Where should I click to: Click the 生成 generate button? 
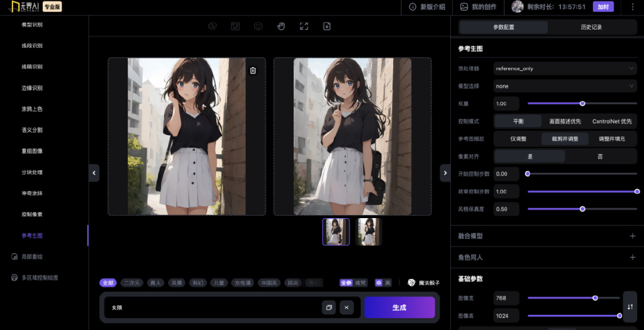point(399,307)
